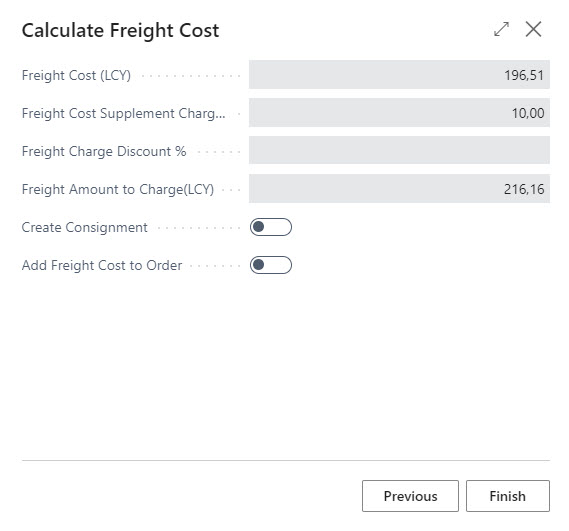Click the 10,00 supplement charge value
This screenshot has height=531, width=569.
tap(528, 113)
